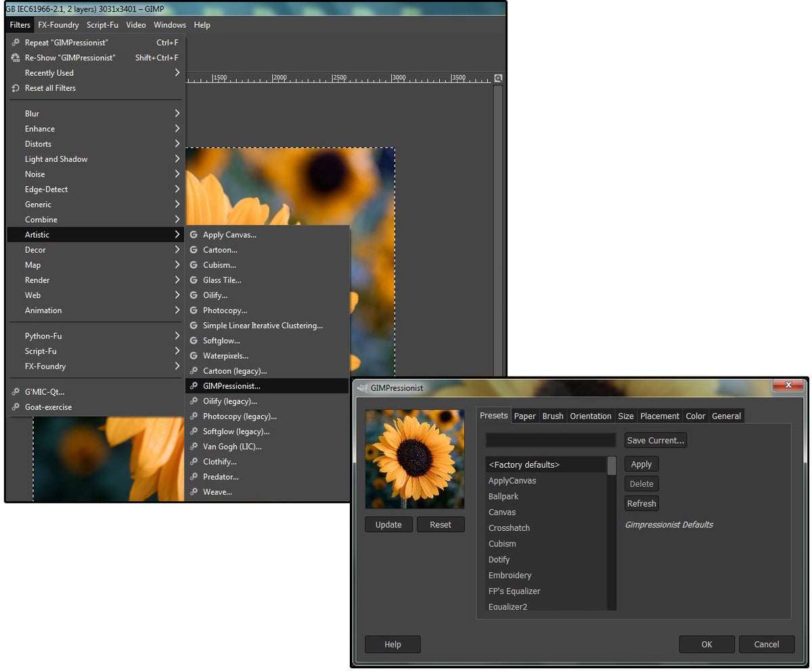Click the plug-in icon beside G'MIC-Qt
This screenshot has height=671, width=812.
[16, 391]
